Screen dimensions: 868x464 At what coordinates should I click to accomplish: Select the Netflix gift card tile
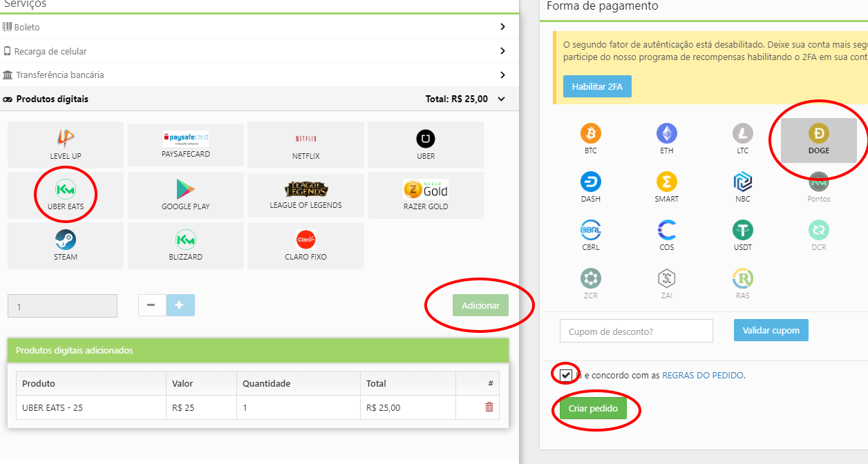pos(305,145)
